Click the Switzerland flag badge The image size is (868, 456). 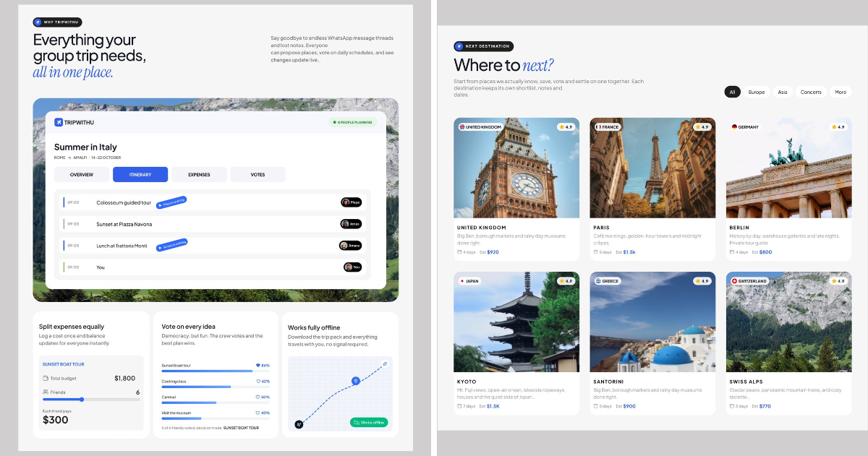pos(749,281)
